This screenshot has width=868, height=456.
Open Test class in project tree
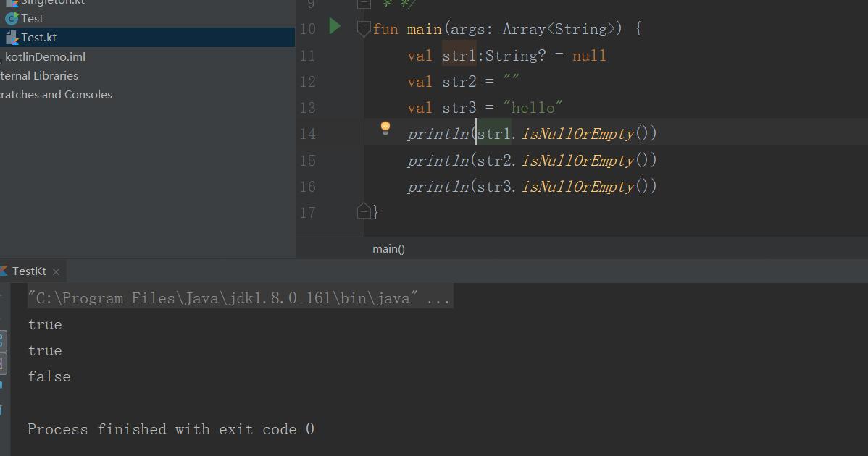pos(32,18)
